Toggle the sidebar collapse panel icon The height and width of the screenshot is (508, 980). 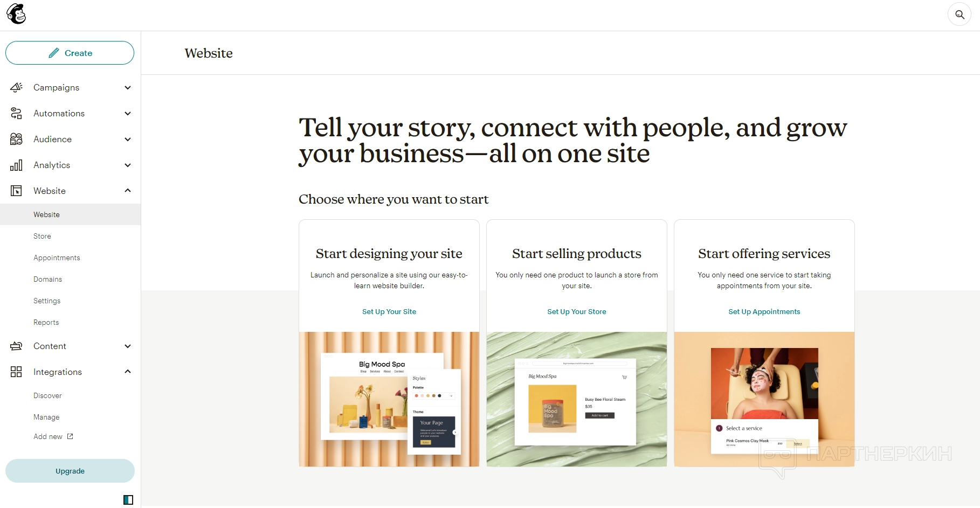point(128,500)
